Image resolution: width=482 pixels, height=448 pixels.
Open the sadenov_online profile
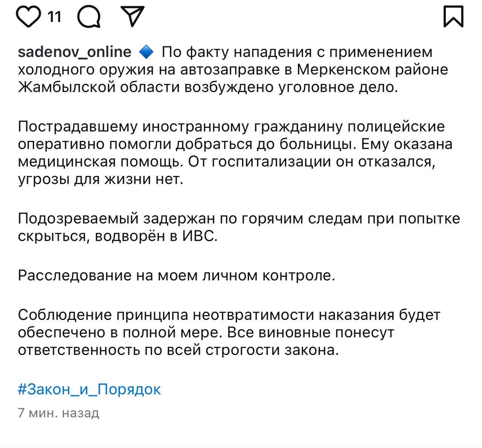tap(75, 52)
